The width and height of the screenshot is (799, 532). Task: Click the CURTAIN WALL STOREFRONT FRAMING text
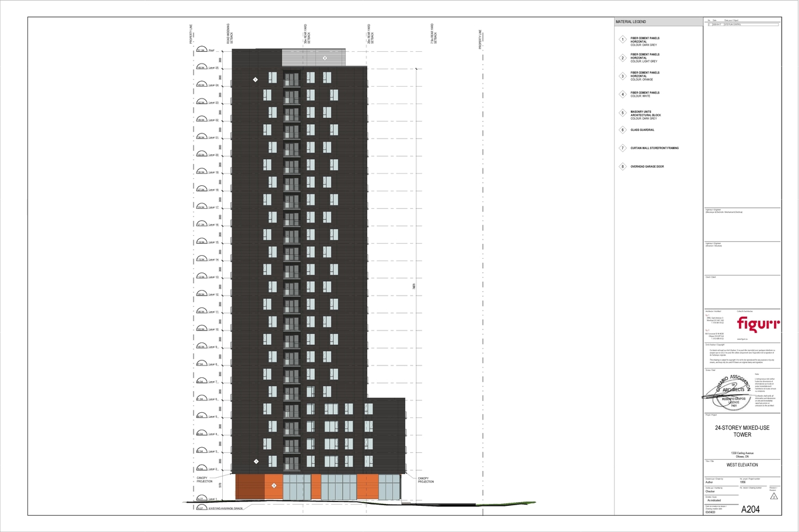coord(654,148)
